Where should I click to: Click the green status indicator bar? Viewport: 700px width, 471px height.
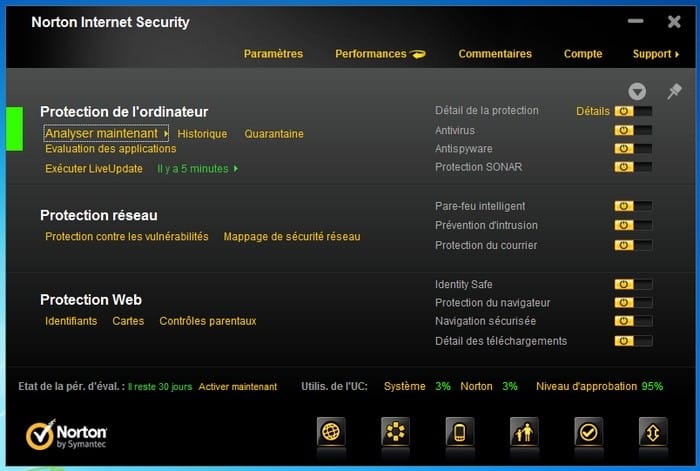tap(14, 129)
